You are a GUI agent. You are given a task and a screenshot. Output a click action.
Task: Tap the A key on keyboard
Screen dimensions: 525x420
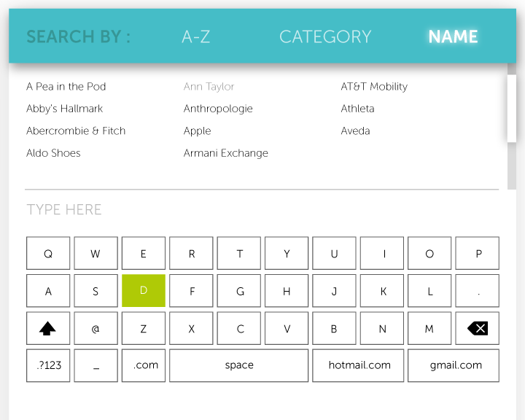48,291
